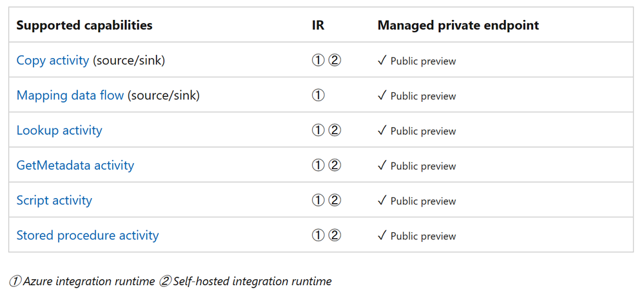
Task: Open the Script activity link
Action: [54, 200]
